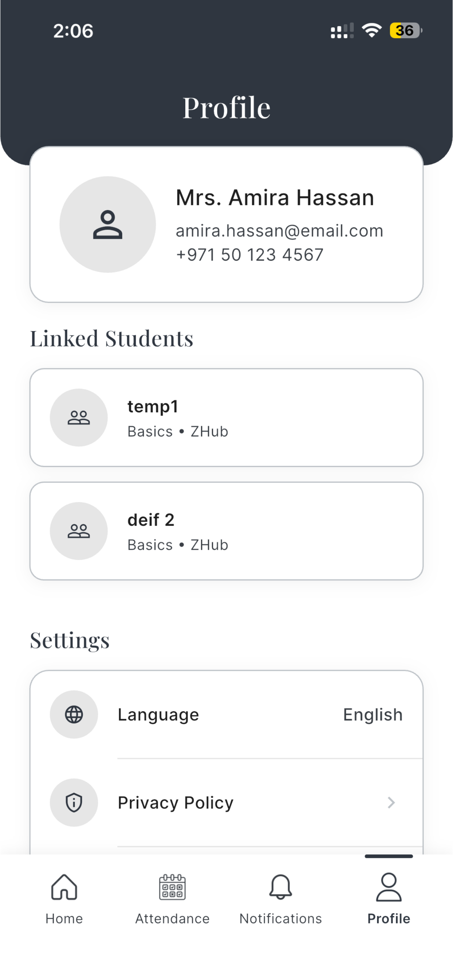Tap the globe Language icon

(x=74, y=715)
